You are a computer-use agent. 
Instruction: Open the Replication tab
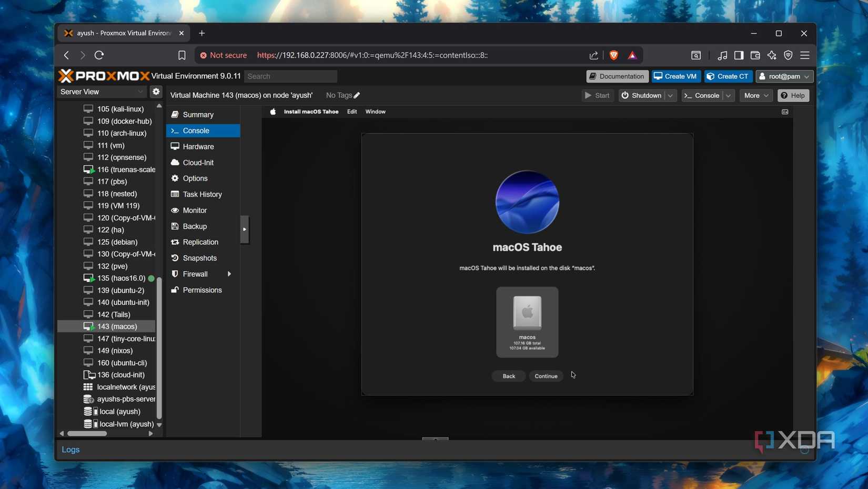[x=203, y=242]
